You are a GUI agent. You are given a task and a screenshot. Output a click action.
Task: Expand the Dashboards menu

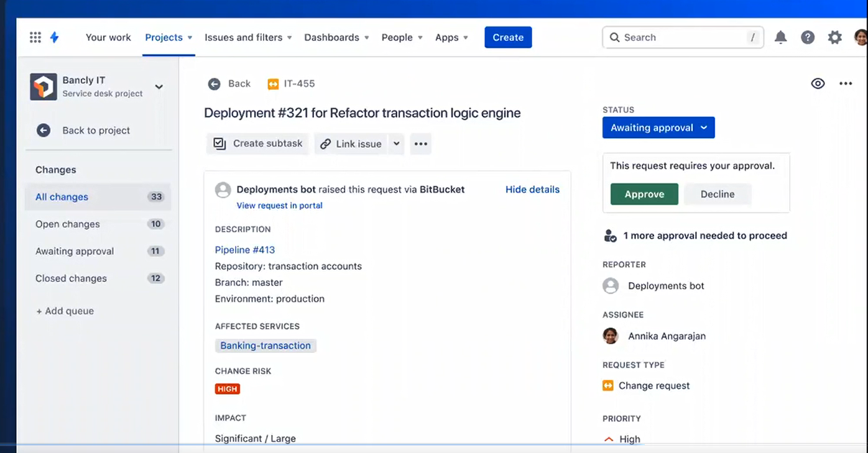pyautogui.click(x=336, y=37)
